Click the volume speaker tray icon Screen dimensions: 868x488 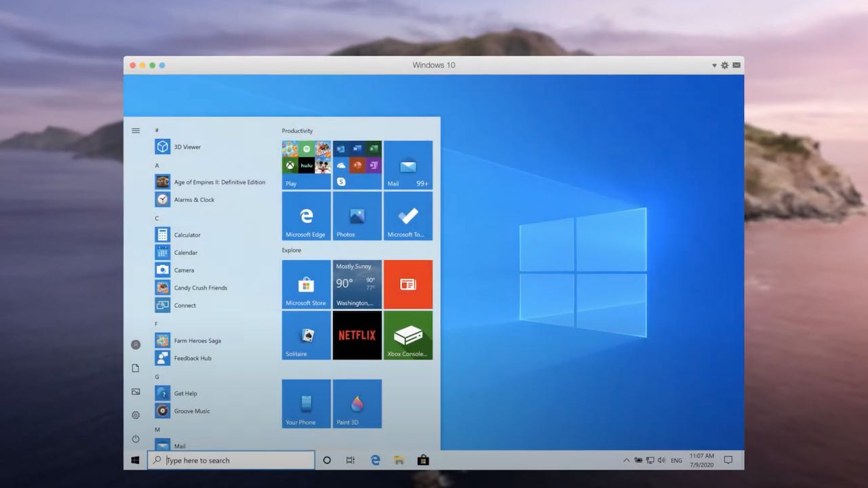pos(661,460)
